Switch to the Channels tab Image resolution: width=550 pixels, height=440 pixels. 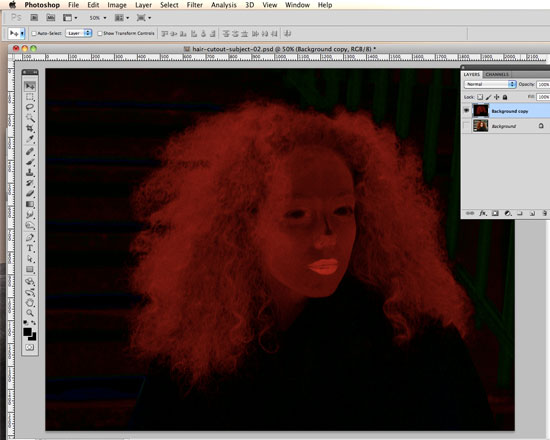click(x=497, y=74)
